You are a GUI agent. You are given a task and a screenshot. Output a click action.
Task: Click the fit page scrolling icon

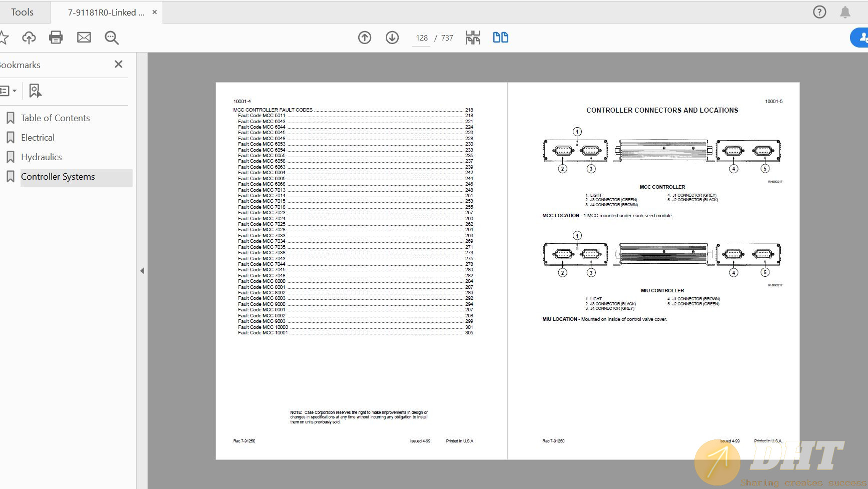pyautogui.click(x=473, y=38)
